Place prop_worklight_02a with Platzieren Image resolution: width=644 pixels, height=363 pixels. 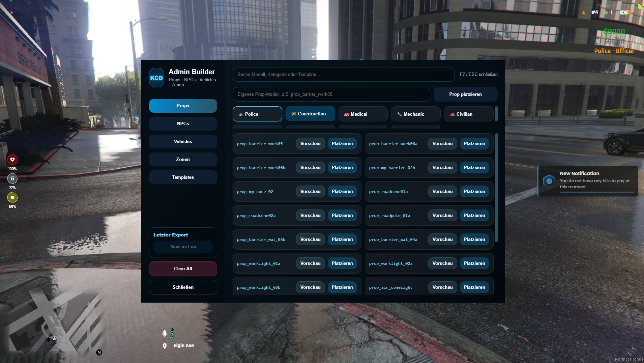click(x=474, y=263)
